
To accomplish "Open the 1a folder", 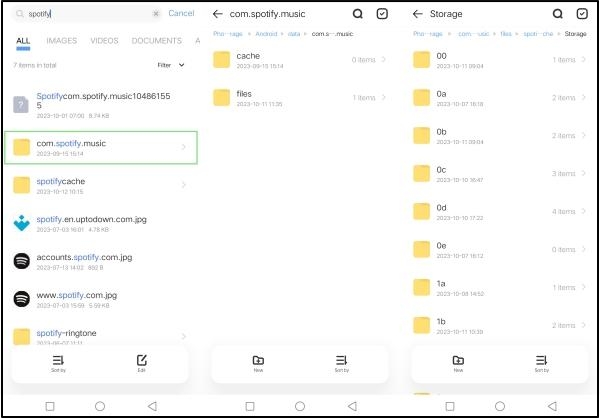I will click(500, 287).
